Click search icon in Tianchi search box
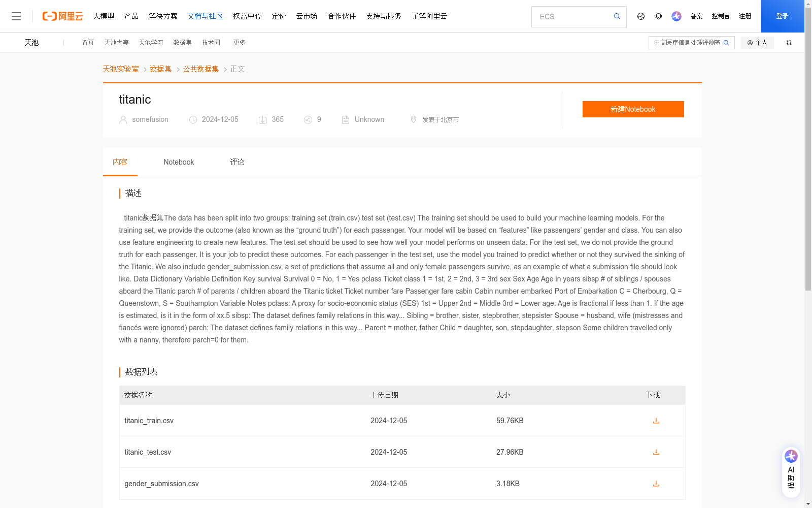812x508 pixels. [x=726, y=43]
